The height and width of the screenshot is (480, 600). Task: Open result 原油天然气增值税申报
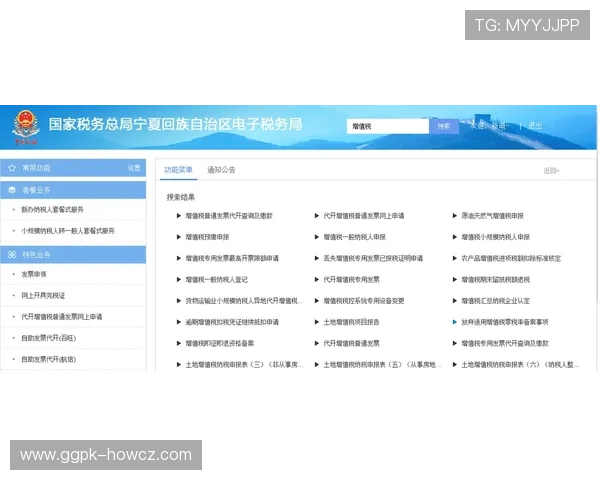[x=492, y=216]
